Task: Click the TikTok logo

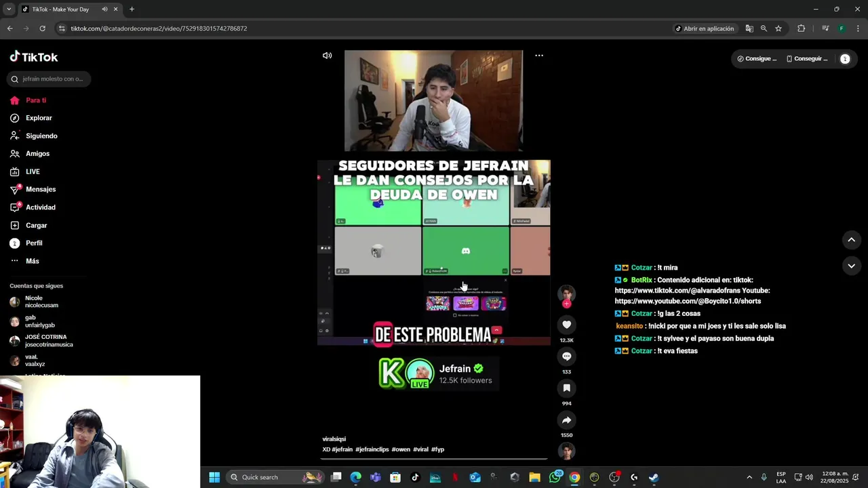Action: pos(34,57)
